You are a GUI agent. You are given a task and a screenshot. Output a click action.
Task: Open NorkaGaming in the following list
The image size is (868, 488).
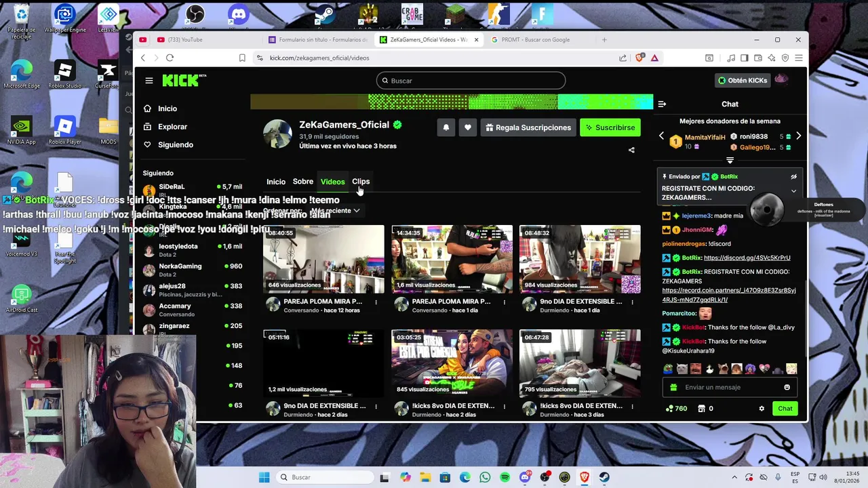[x=193, y=270]
